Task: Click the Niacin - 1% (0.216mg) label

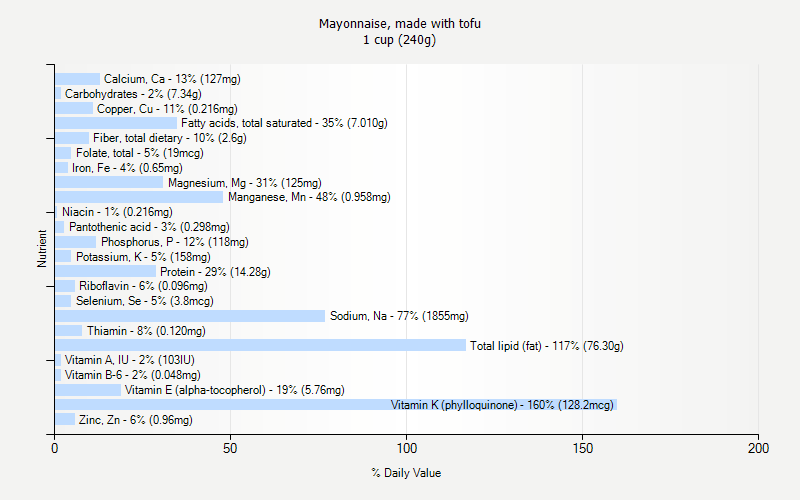Action: [x=117, y=212]
